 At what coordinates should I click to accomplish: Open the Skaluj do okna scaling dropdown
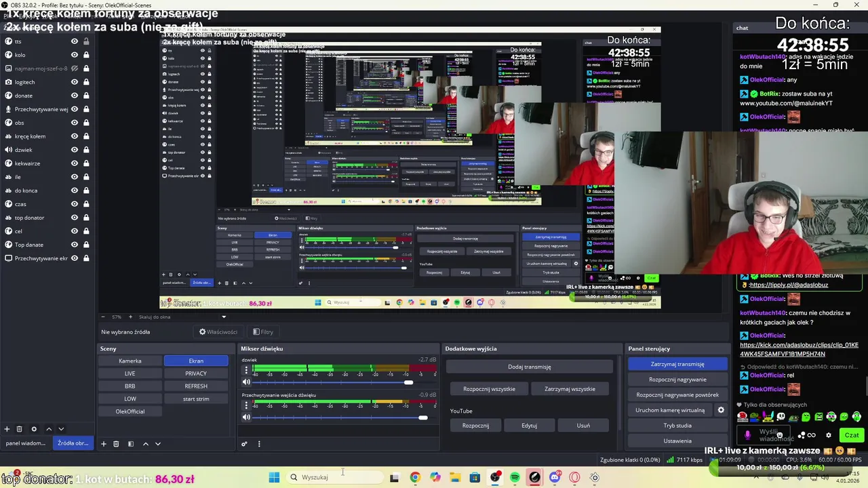182,317
